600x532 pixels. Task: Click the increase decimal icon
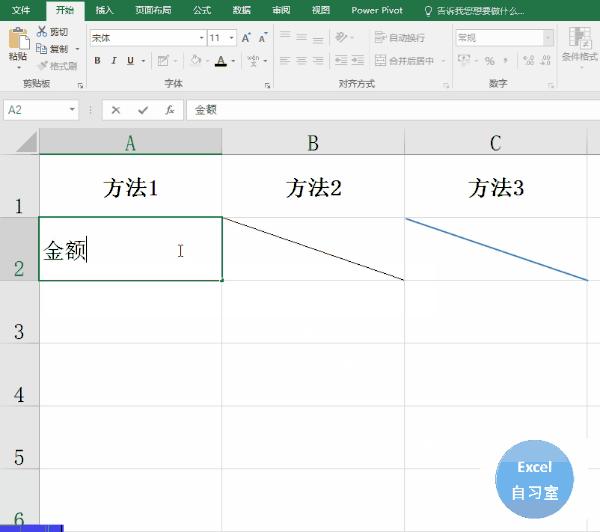(x=529, y=60)
